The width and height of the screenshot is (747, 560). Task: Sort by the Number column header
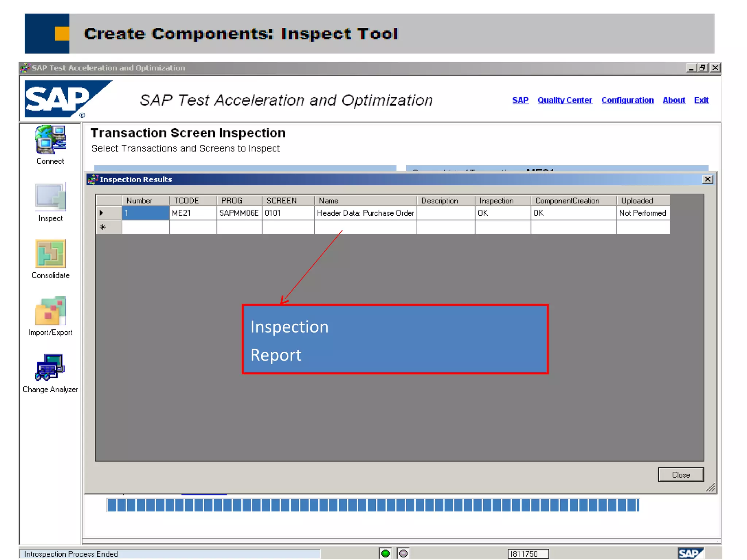(x=146, y=201)
